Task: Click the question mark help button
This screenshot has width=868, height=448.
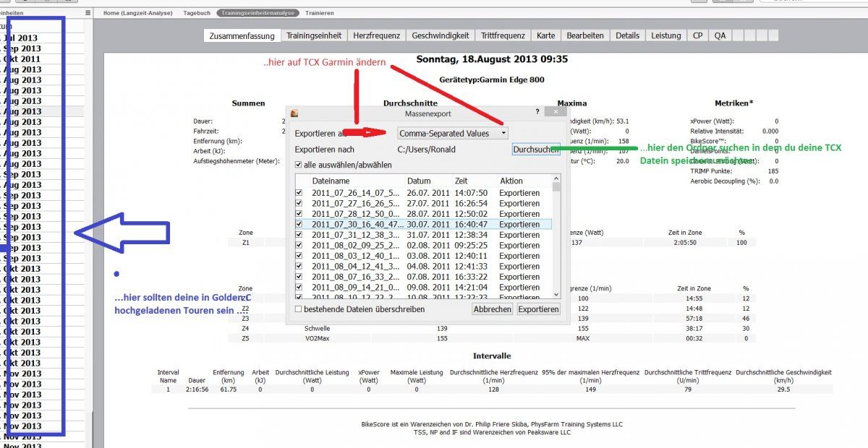Action: tap(537, 112)
